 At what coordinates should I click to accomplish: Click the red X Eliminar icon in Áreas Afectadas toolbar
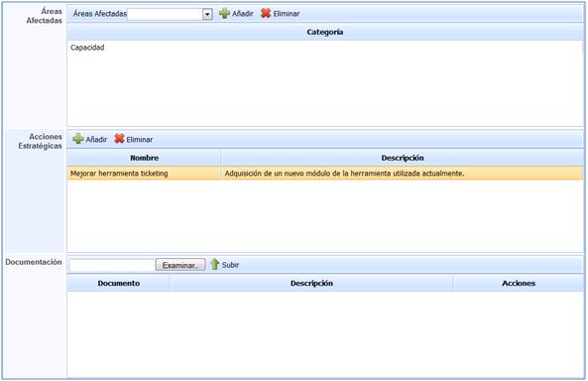[266, 13]
